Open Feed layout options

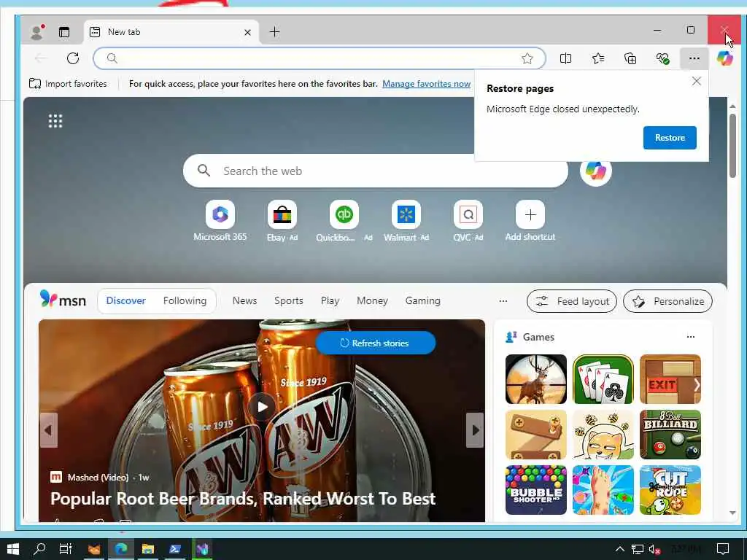pos(572,301)
